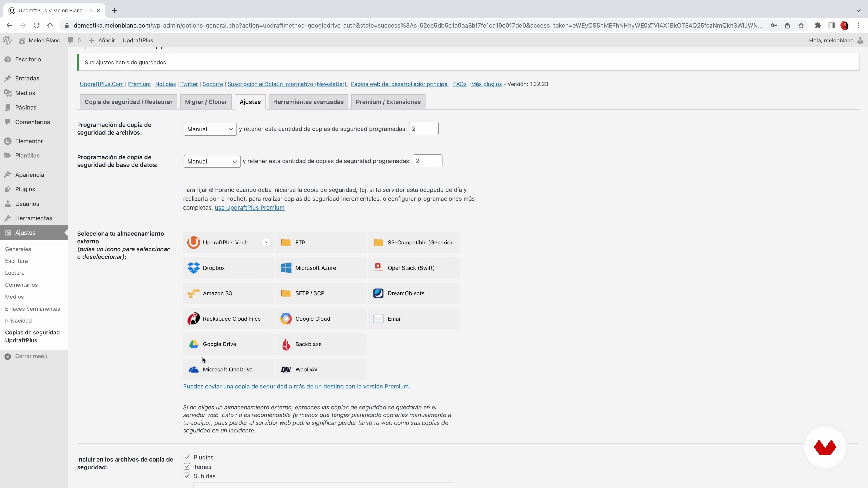Open the UpdraftPlus.Com link

101,84
